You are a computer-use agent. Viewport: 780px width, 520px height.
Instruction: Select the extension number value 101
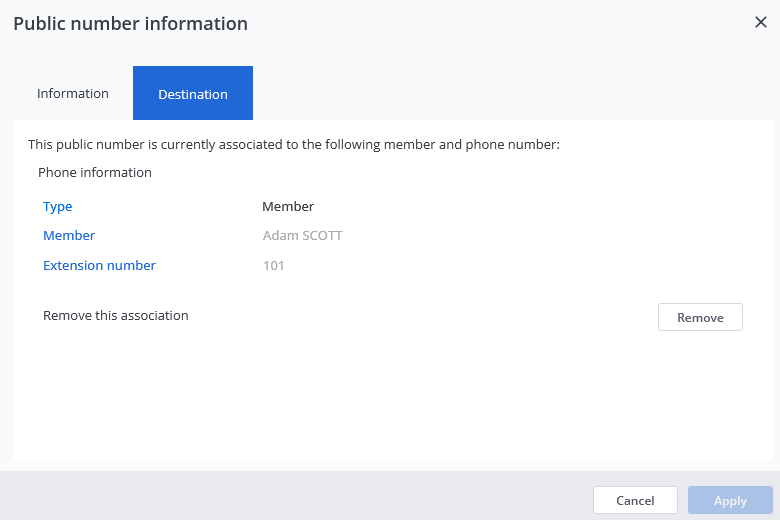(x=273, y=266)
